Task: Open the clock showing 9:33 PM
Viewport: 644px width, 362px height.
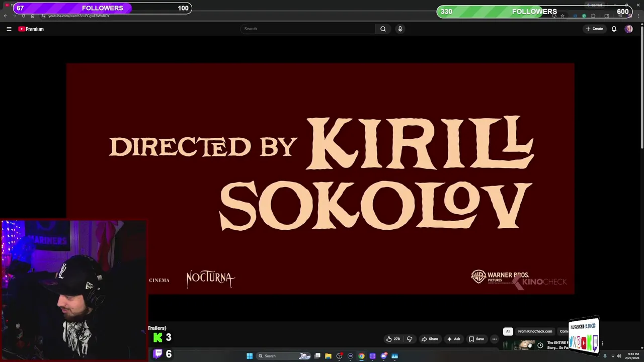Action: point(633,356)
